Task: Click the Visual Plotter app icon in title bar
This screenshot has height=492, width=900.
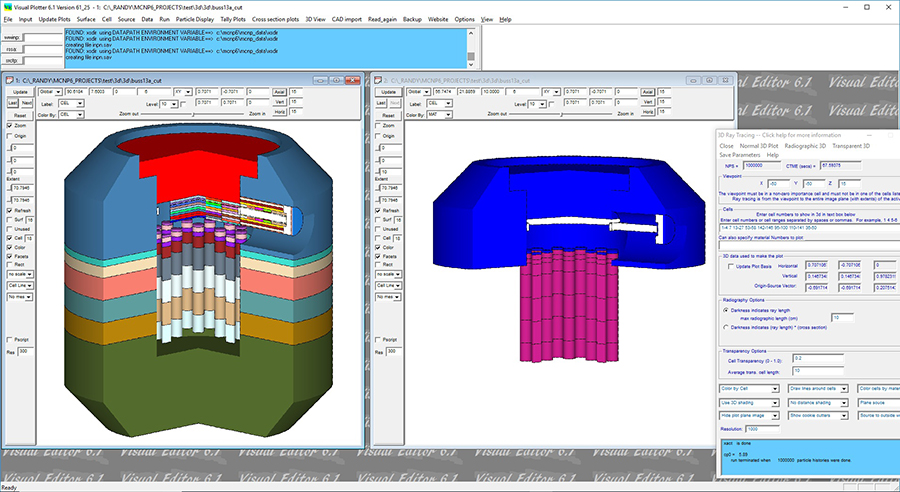Action: click(x=7, y=7)
